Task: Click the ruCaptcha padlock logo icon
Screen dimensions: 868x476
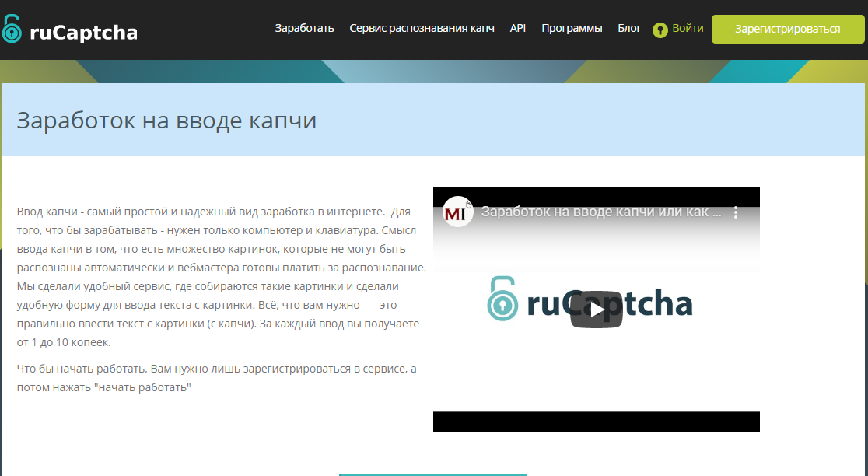Action: 12,30
